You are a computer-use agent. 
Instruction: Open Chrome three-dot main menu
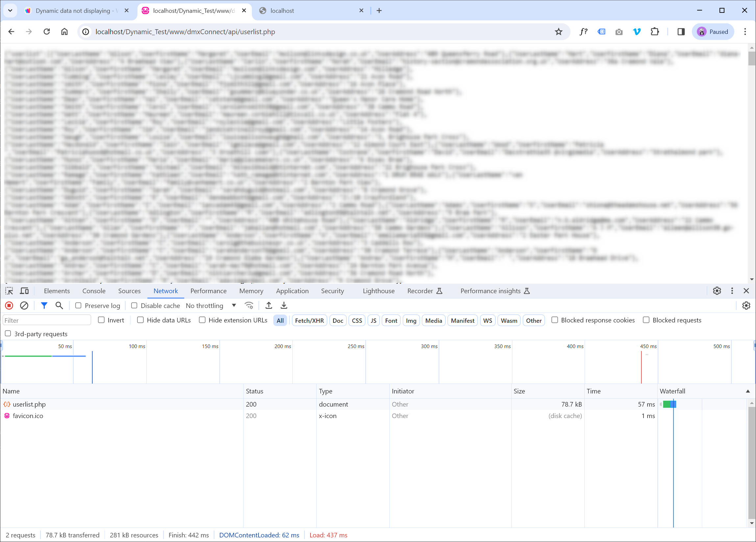click(x=745, y=32)
